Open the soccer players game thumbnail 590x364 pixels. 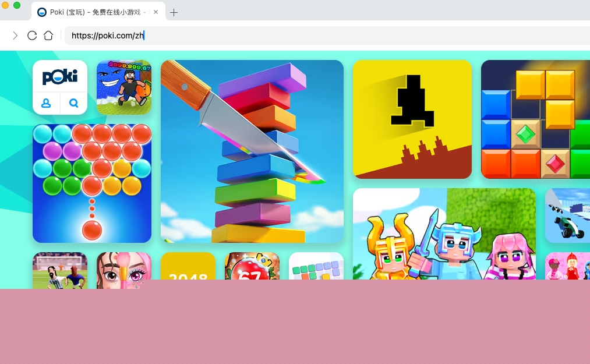pos(60,268)
